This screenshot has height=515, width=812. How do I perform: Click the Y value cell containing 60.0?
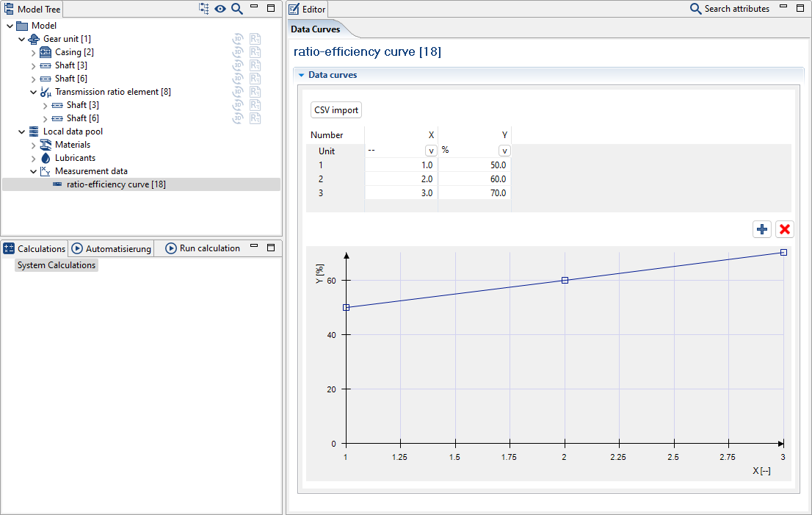pos(475,179)
